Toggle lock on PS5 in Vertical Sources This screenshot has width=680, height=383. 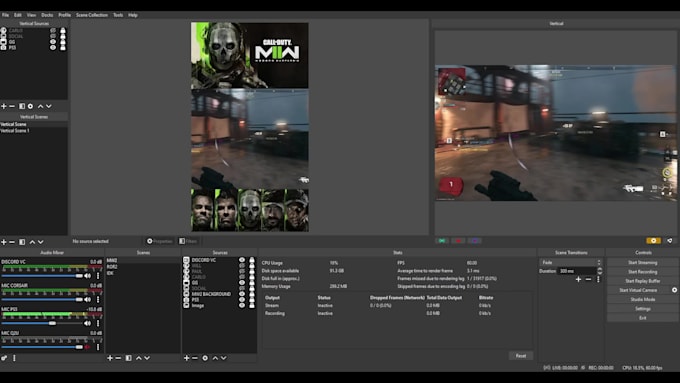coord(63,48)
